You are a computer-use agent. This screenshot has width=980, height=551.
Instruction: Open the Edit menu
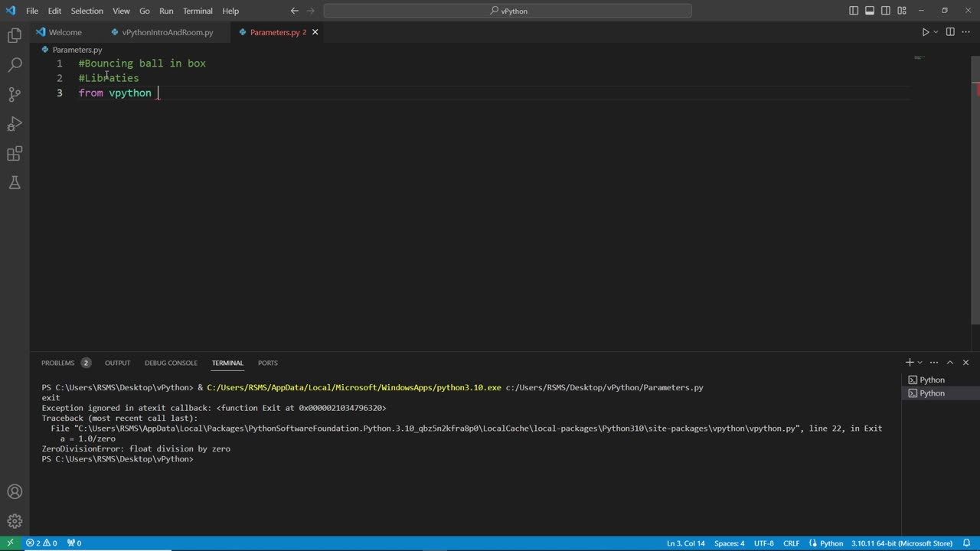pos(54,11)
